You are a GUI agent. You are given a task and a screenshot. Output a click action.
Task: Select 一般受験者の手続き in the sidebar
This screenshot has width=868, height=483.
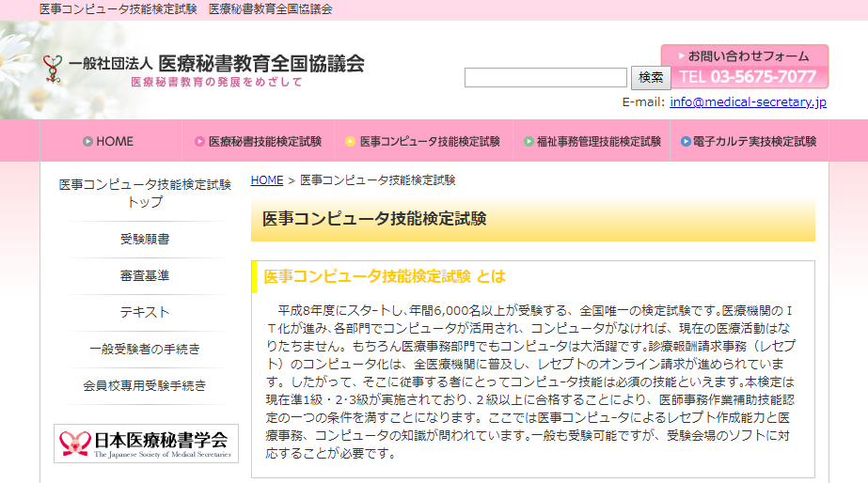(x=145, y=350)
